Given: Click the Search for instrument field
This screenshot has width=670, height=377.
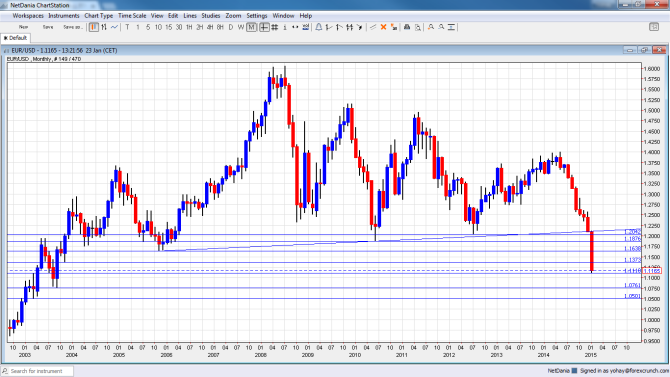Looking at the screenshot, I should [37, 371].
